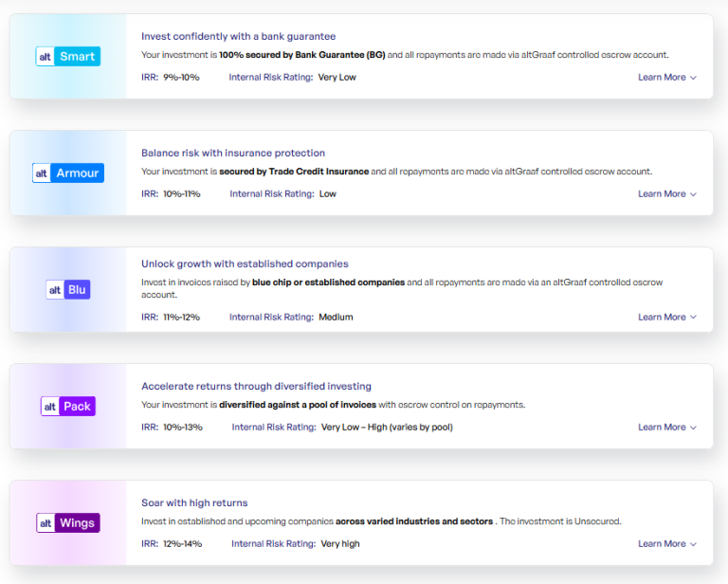Click the alt Wings product logo
The height and width of the screenshot is (584, 728).
coord(68,522)
